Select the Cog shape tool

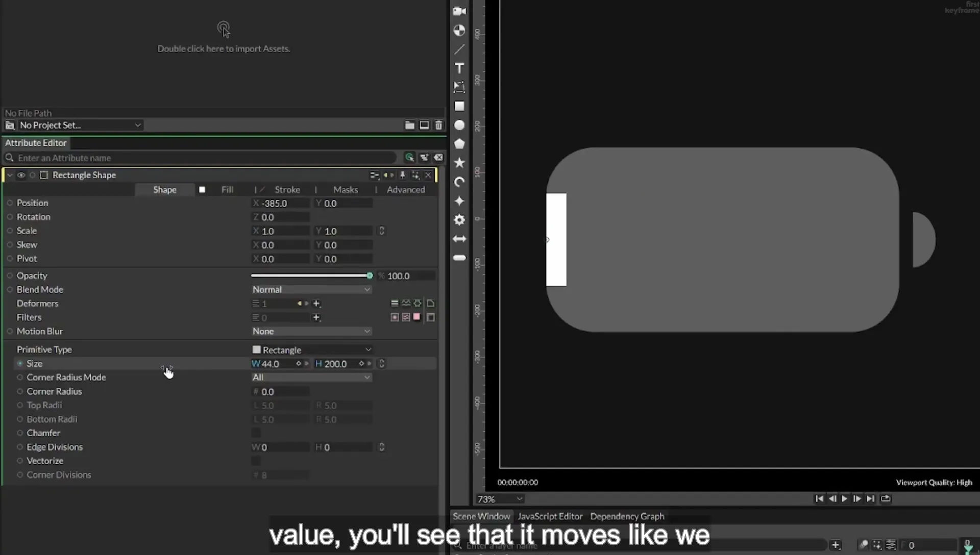[459, 220]
